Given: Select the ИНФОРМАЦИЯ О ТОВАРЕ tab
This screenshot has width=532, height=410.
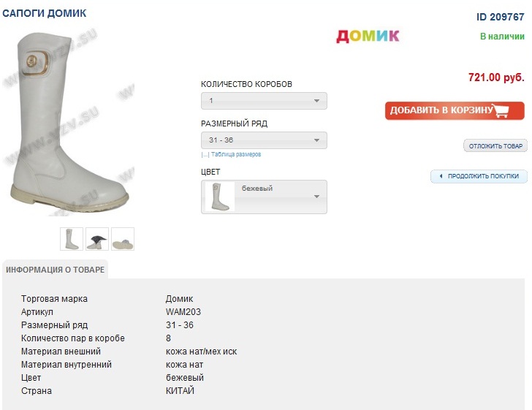Looking at the screenshot, I should [56, 270].
